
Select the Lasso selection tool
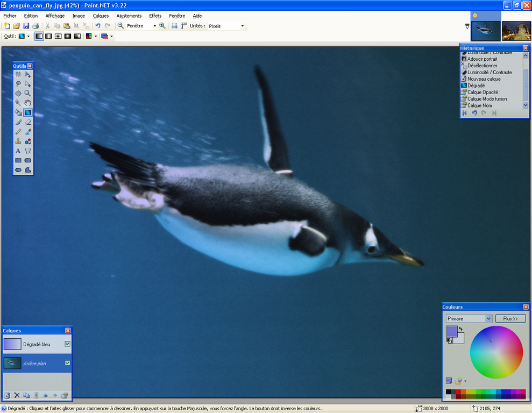coord(18,83)
